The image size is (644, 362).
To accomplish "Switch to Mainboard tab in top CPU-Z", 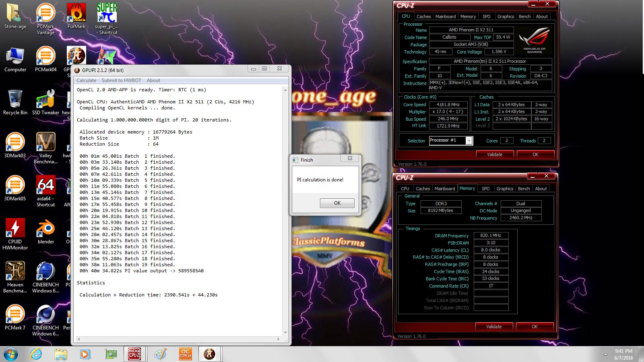I will tap(446, 16).
